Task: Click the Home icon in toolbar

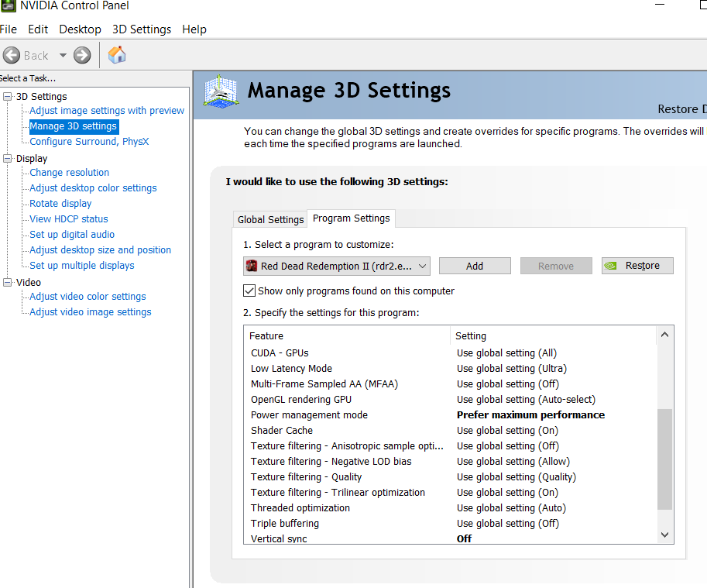Action: point(117,55)
